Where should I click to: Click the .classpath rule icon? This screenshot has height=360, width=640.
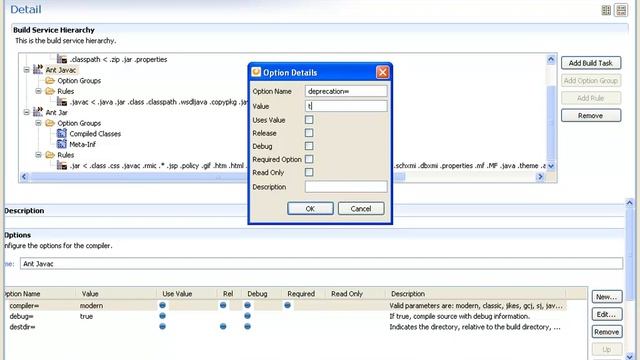click(62, 59)
